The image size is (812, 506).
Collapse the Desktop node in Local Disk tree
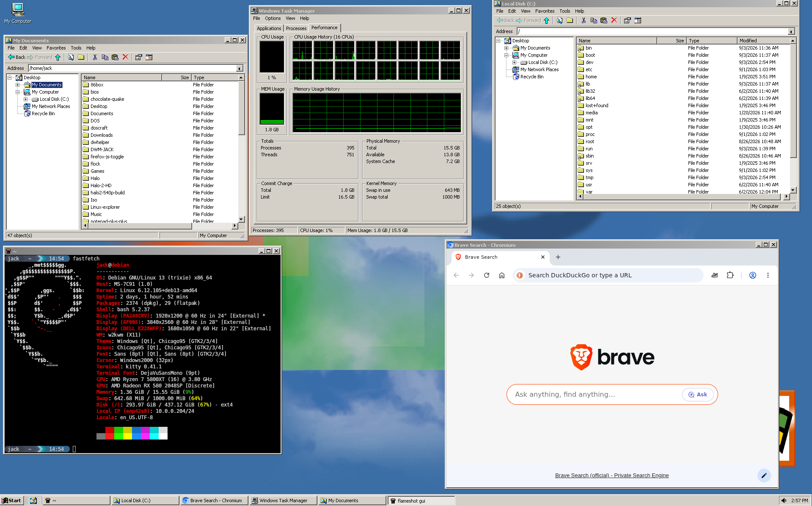pyautogui.click(x=498, y=41)
